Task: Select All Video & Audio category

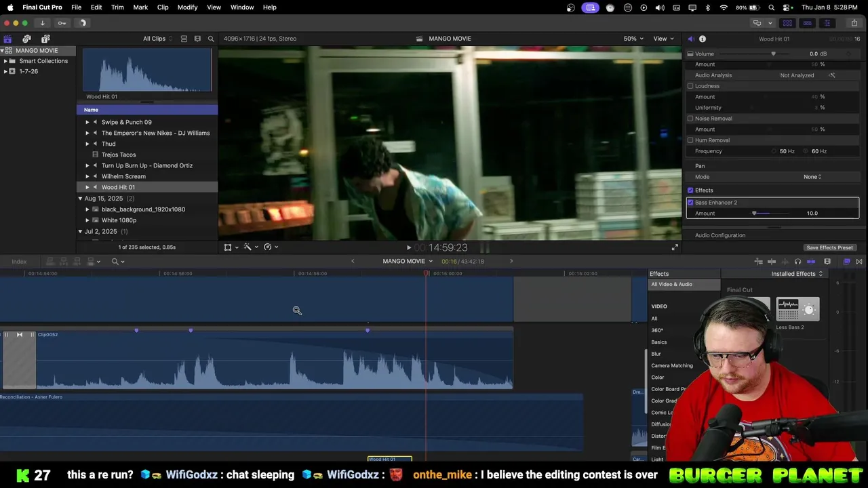Action: pos(684,285)
